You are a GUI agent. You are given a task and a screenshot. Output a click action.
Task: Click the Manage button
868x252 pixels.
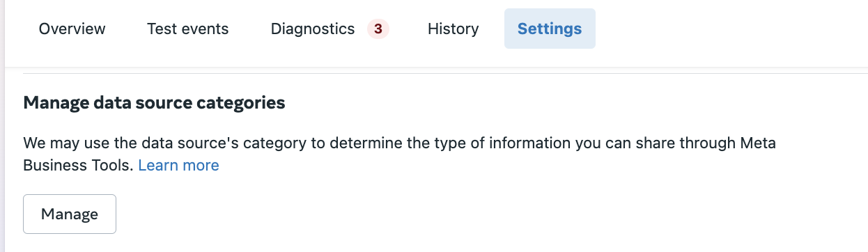click(x=70, y=214)
